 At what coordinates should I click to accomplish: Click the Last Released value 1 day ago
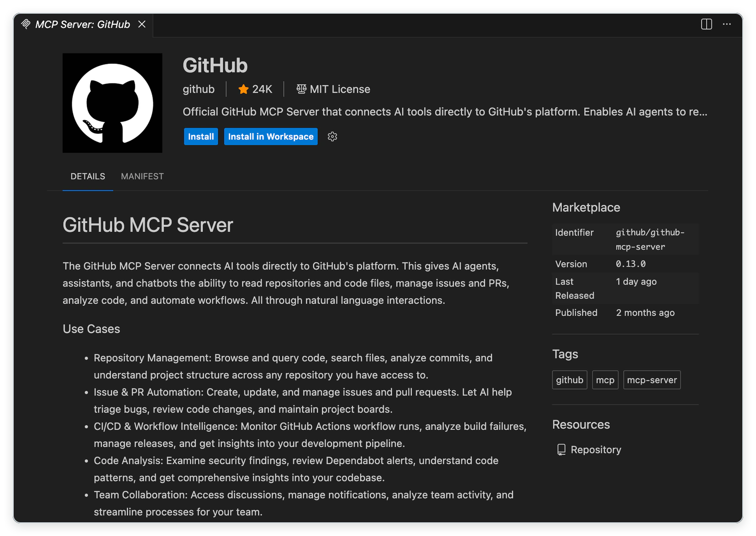click(x=636, y=281)
